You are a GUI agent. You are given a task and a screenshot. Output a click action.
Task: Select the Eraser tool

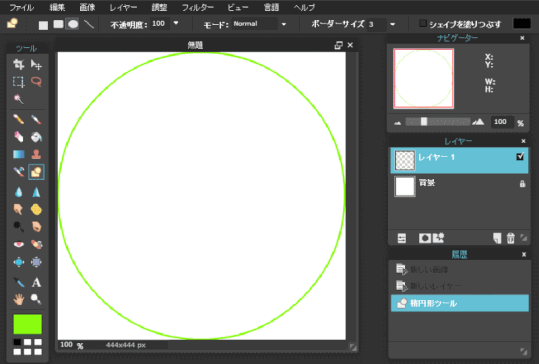click(19, 137)
